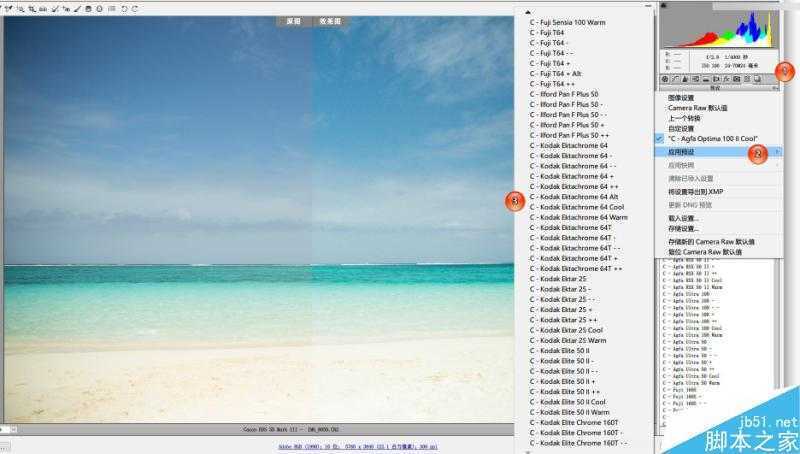Open the Presets panel tab icon
The image size is (800, 454).
747,79
